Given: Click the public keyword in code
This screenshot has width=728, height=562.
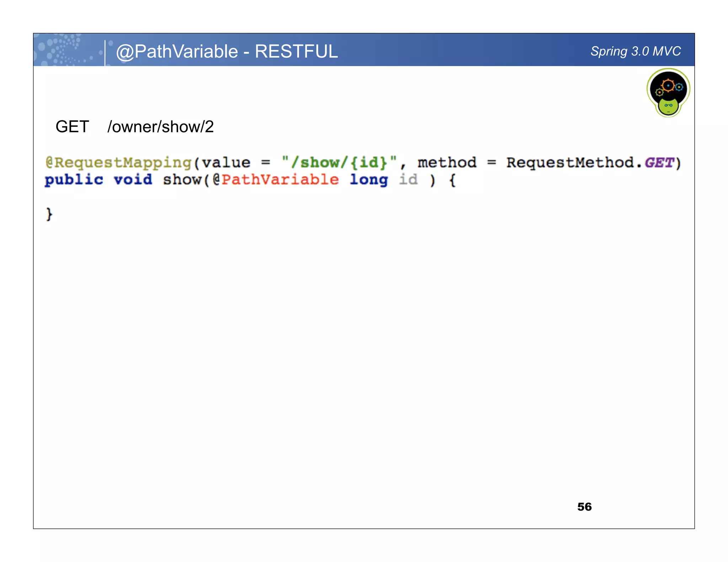Looking at the screenshot, I should (x=74, y=180).
